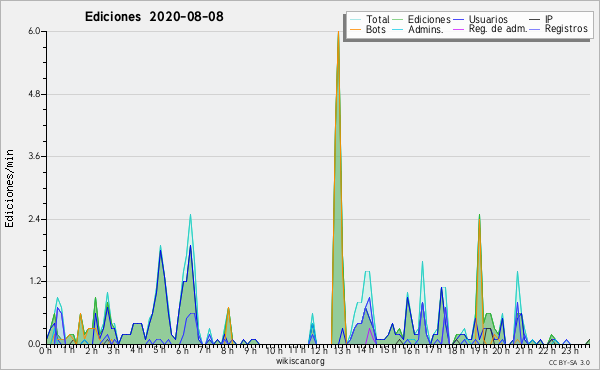
Task: Click the orange Bots legend line swatch
Action: click(355, 29)
